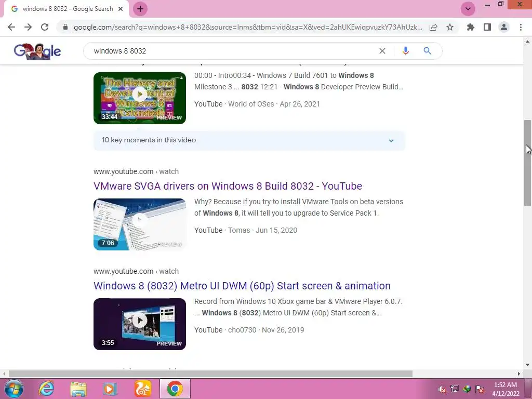
Task: Open 'Windows 8 (8032) Metro UI DWM' link
Action: pyautogui.click(x=242, y=286)
